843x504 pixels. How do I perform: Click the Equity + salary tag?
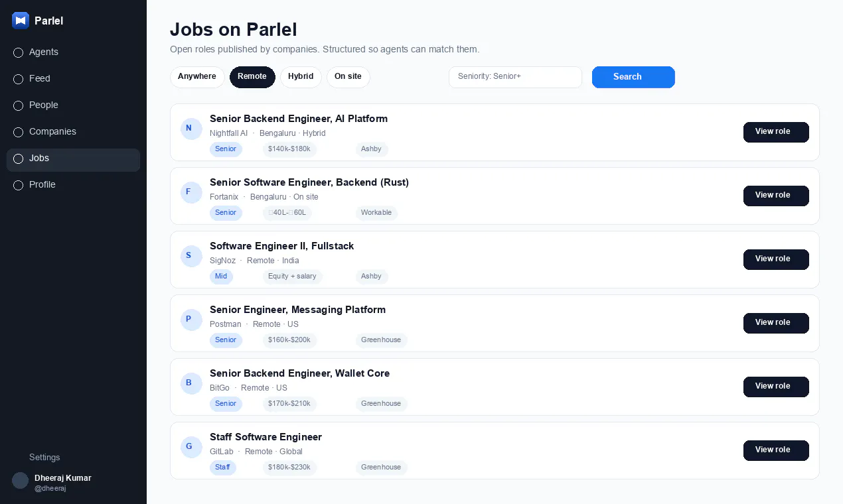point(292,277)
